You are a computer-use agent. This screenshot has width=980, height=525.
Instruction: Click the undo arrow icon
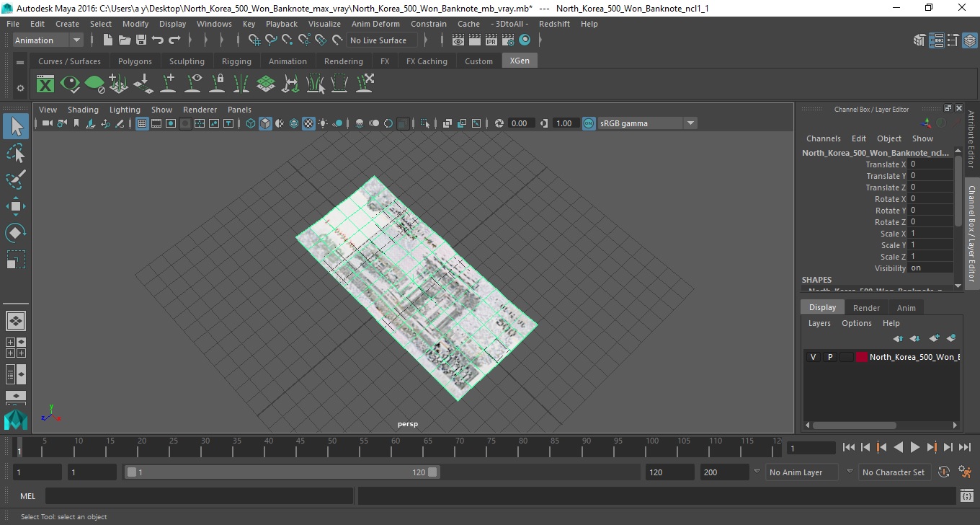click(x=158, y=40)
